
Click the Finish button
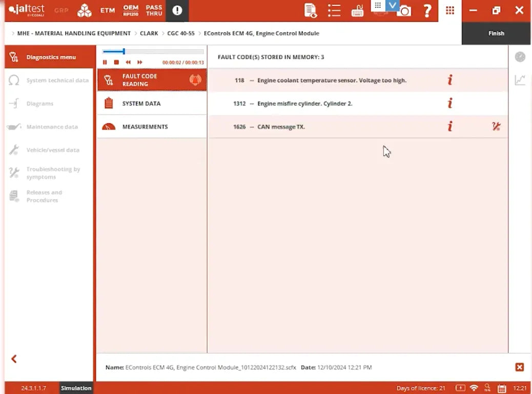[x=496, y=33]
